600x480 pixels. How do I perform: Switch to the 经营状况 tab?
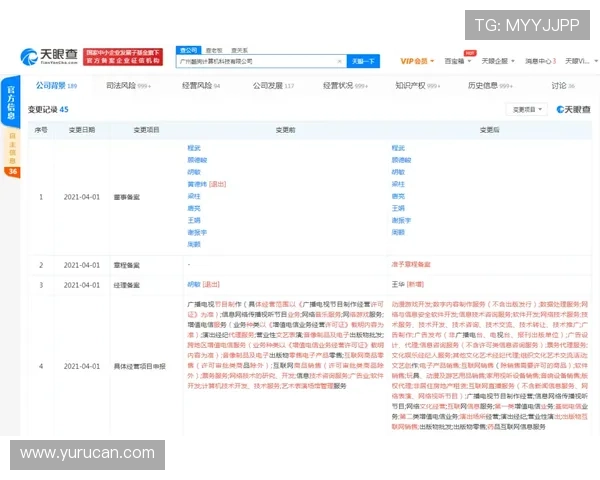coord(345,86)
